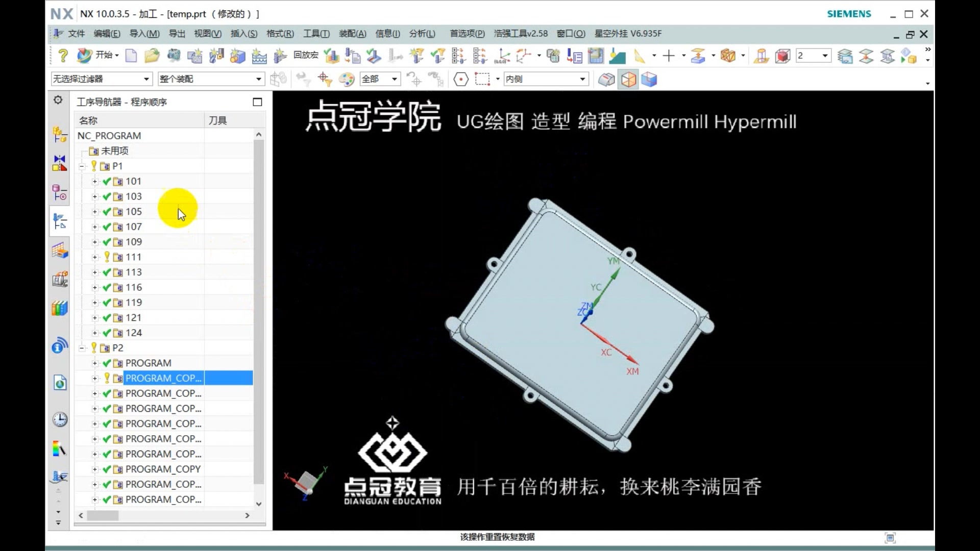Click the color palette filter icon
This screenshot has width=980, height=551.
pyautogui.click(x=347, y=79)
